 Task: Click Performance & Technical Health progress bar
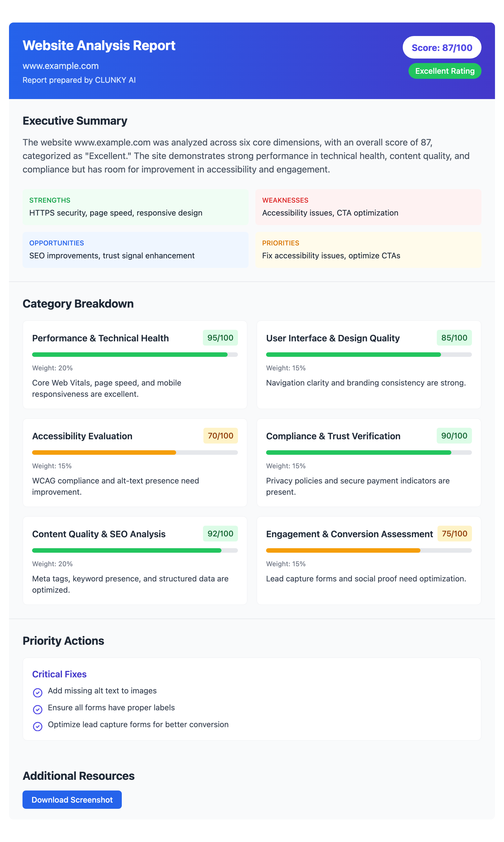pos(135,355)
